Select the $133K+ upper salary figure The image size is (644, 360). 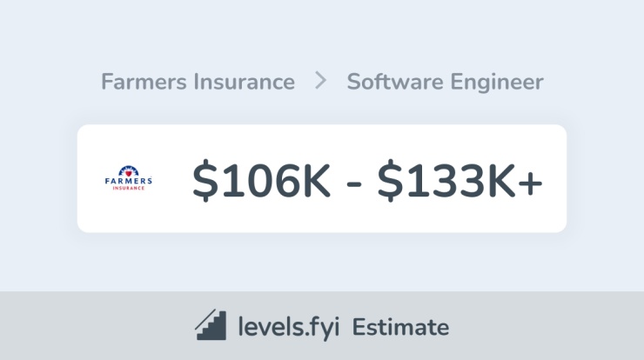click(x=460, y=180)
